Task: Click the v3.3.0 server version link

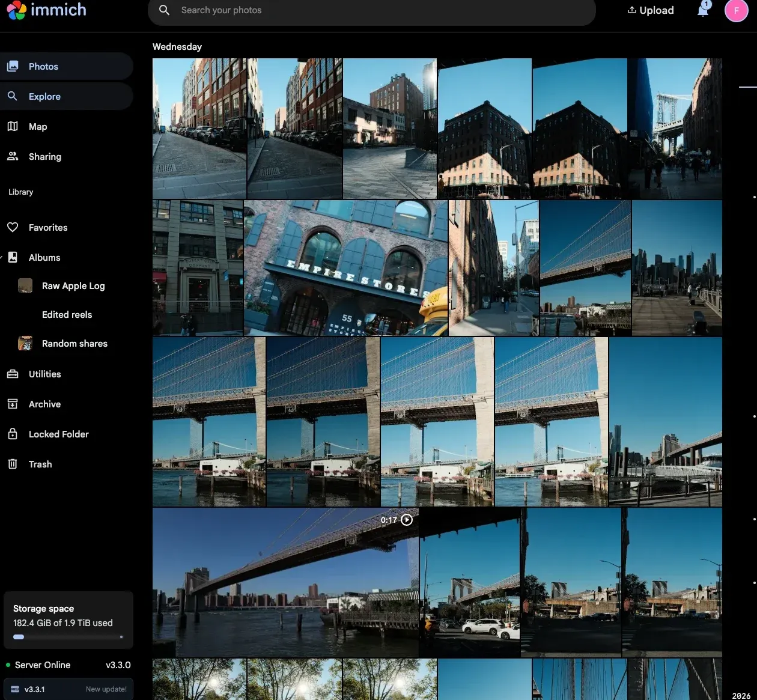Action: point(118,665)
